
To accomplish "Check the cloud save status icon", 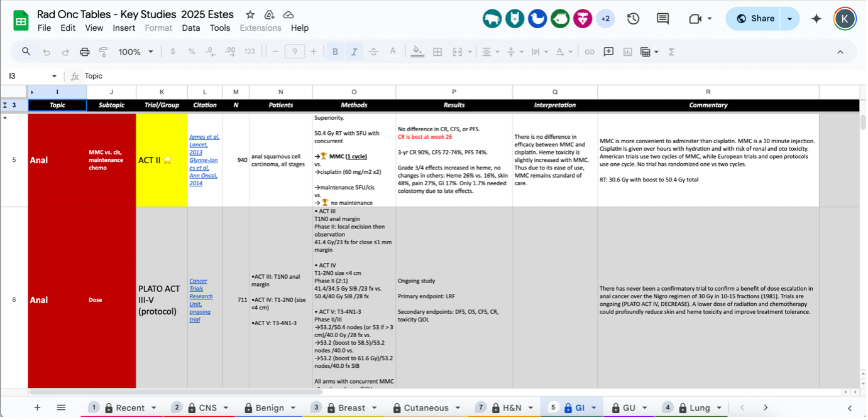I will coord(288,14).
